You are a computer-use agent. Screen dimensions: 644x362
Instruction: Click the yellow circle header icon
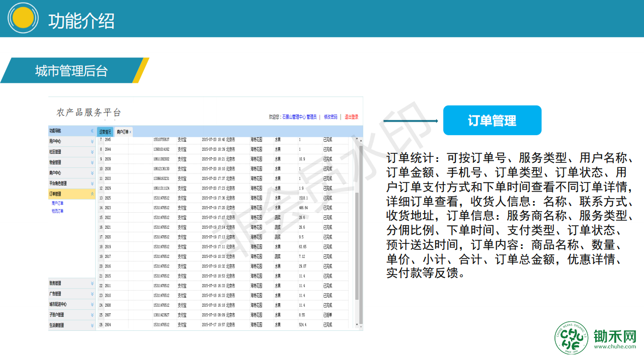[23, 18]
